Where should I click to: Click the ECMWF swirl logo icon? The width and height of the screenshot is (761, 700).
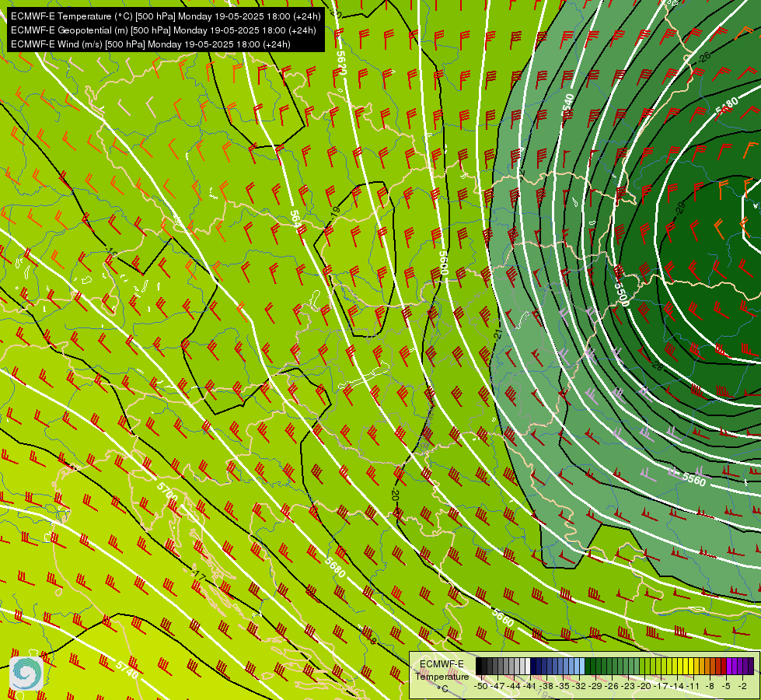(26, 674)
